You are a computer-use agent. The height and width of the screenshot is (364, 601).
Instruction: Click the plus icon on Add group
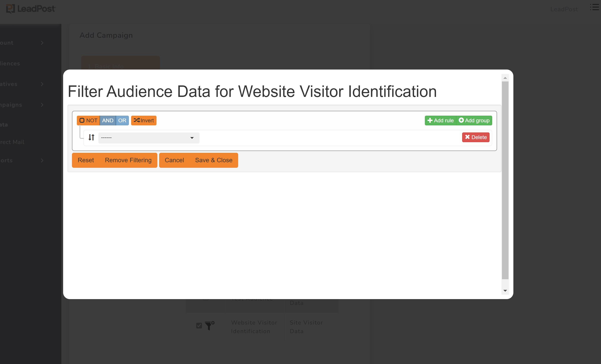461,120
